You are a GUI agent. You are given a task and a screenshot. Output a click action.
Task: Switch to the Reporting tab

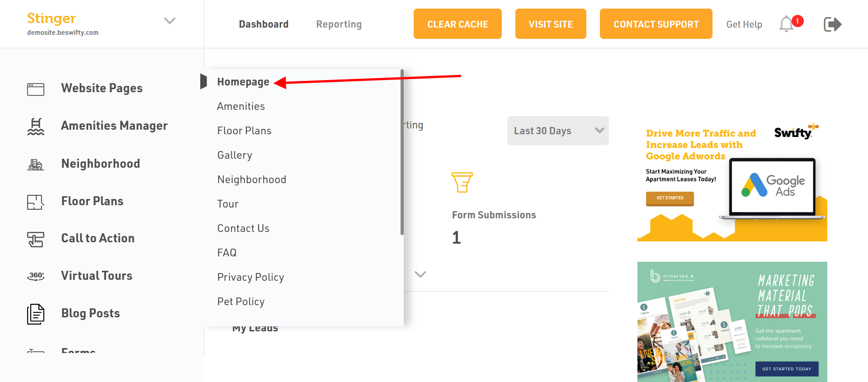pos(339,24)
